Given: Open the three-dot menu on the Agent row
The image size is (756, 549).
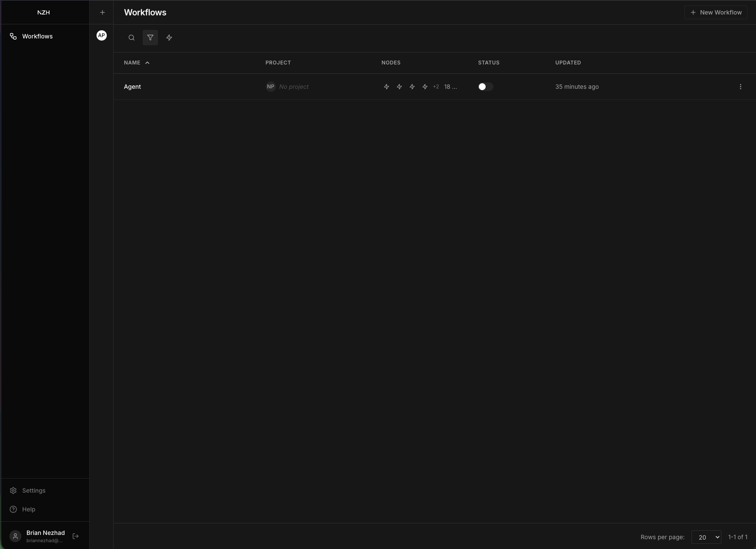Looking at the screenshot, I should click(741, 87).
